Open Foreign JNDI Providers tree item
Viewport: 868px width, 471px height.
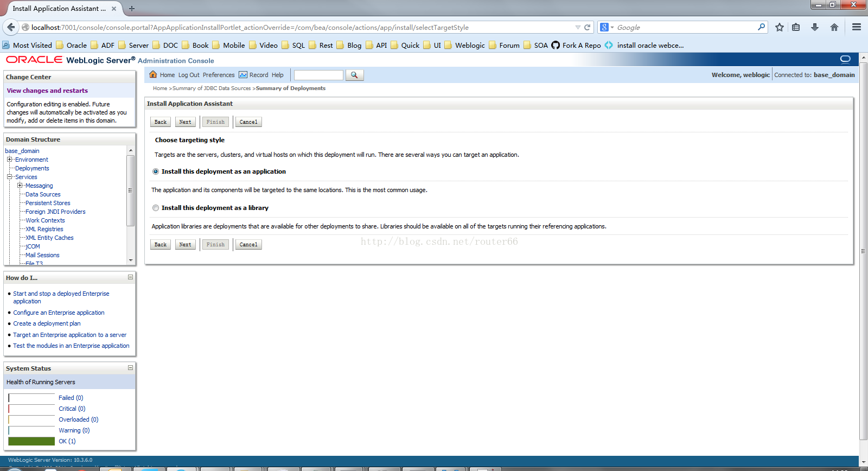[55, 212]
